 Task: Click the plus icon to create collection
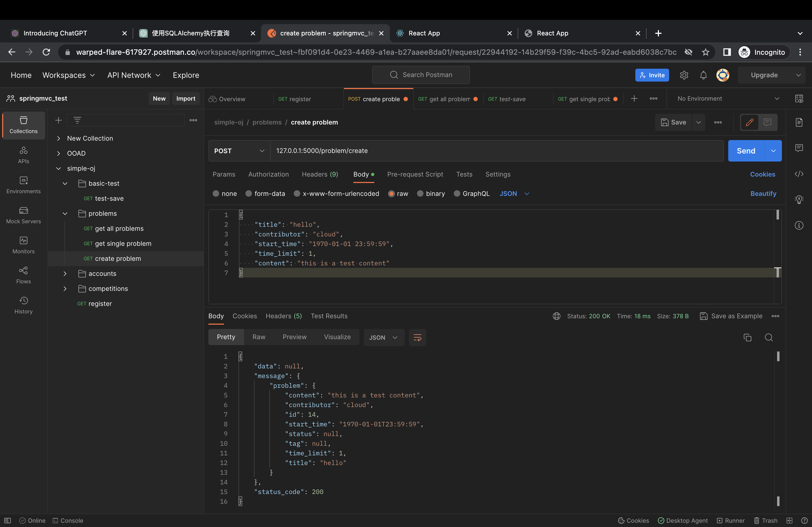tap(59, 120)
